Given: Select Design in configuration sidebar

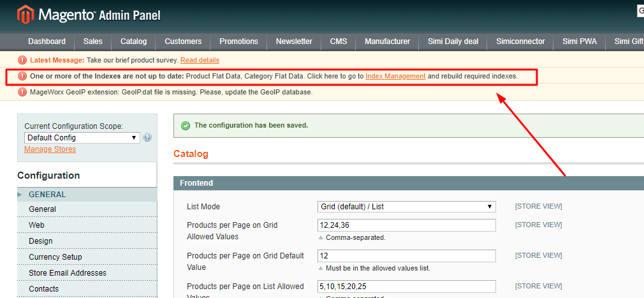Looking at the screenshot, I should point(87,241).
